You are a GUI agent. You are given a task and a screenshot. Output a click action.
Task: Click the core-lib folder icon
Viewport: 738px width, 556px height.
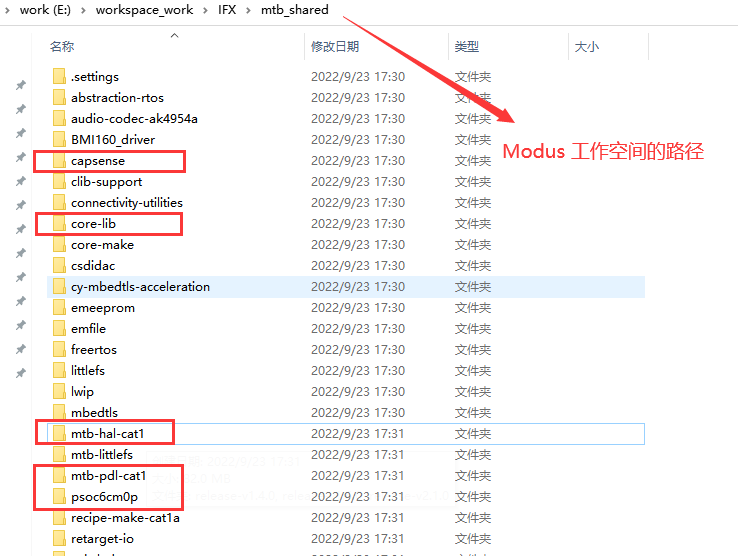[59, 224]
